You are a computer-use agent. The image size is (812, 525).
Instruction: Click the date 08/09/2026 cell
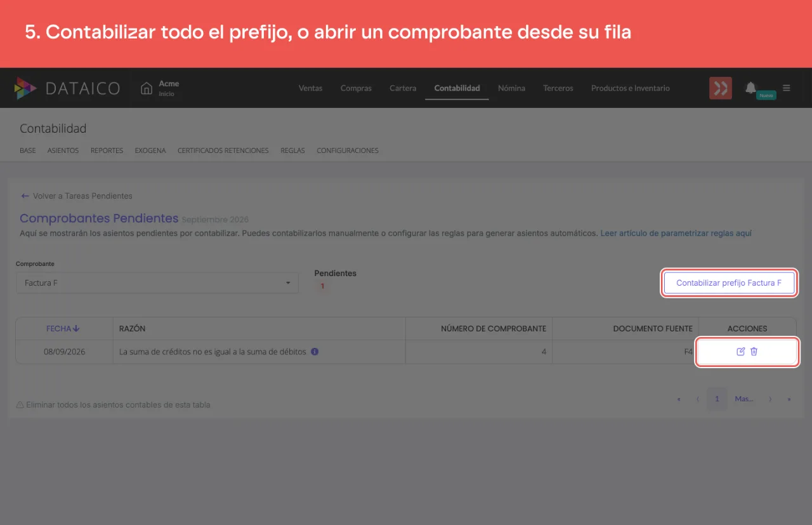[64, 352]
